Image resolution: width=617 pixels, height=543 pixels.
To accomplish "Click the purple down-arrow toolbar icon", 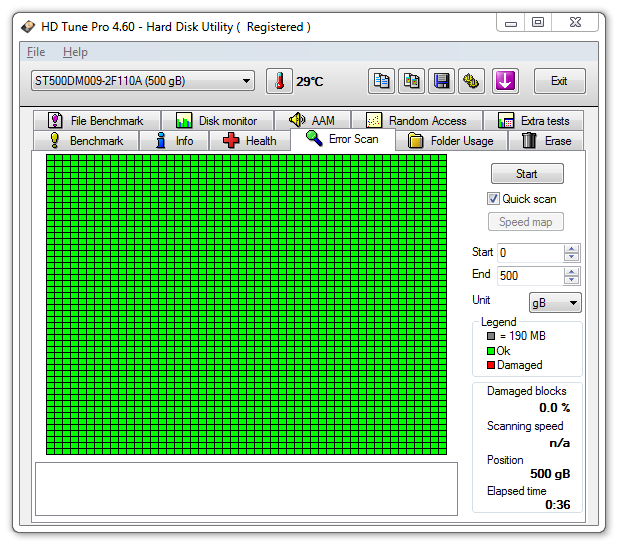I will [x=504, y=81].
